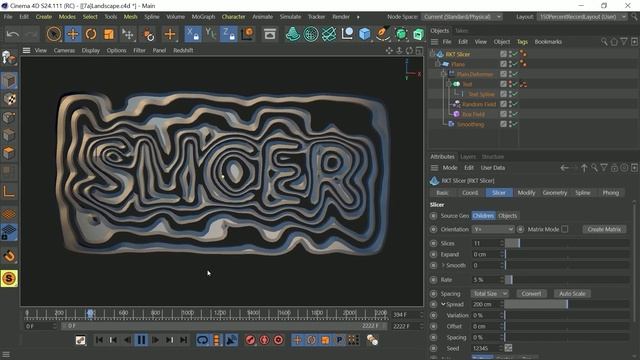Click the Convert button

(x=531, y=293)
